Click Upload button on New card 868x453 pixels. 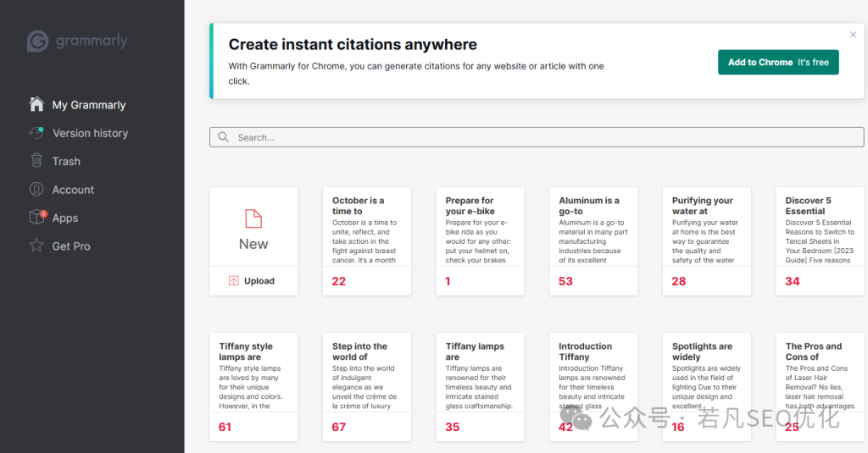tap(253, 281)
